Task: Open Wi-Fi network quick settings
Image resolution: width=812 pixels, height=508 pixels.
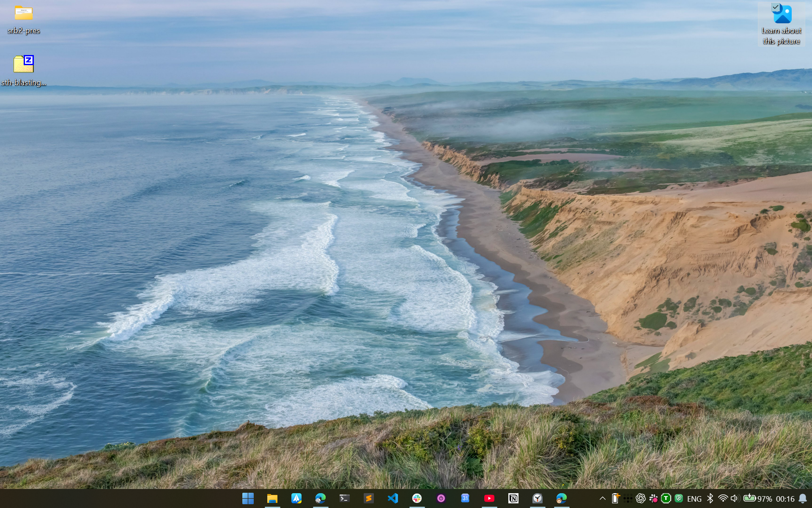Action: (723, 498)
